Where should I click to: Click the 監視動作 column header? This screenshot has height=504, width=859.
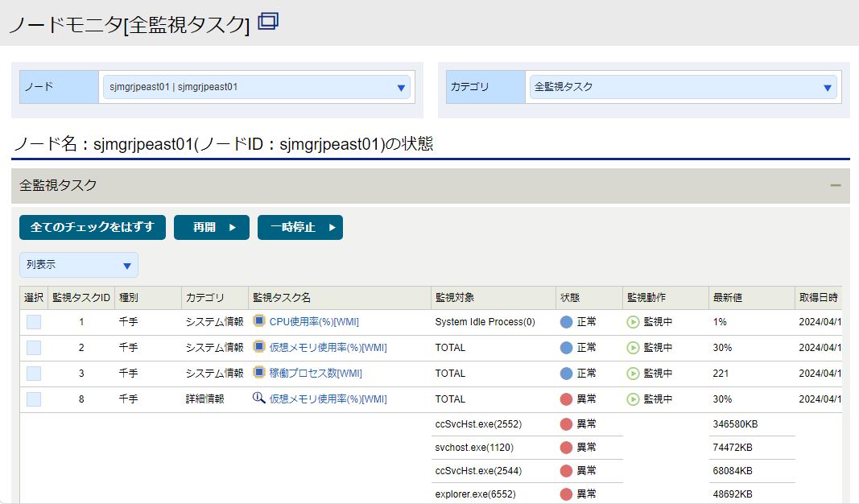[666, 297]
